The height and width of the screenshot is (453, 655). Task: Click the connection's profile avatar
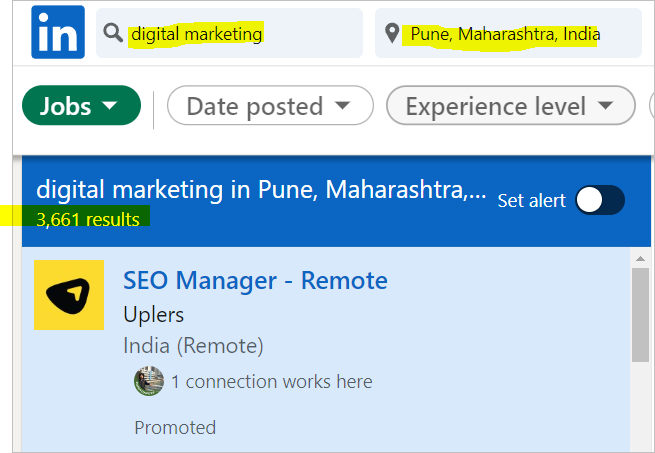149,381
